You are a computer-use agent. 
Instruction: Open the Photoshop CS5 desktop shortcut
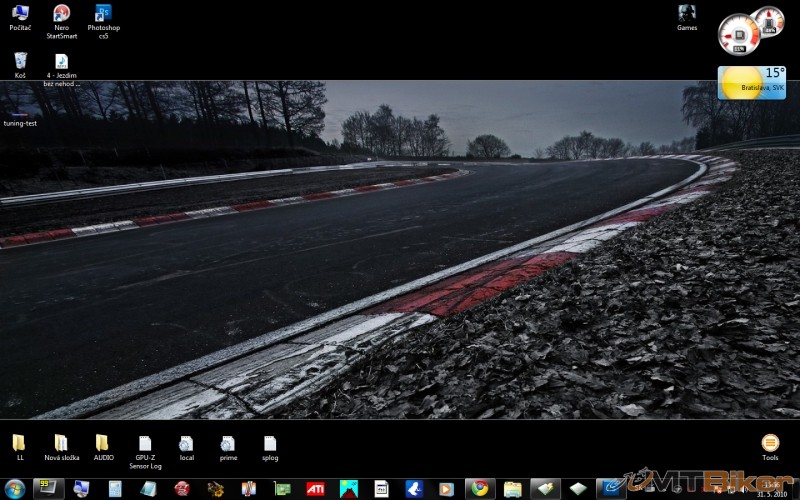103,14
